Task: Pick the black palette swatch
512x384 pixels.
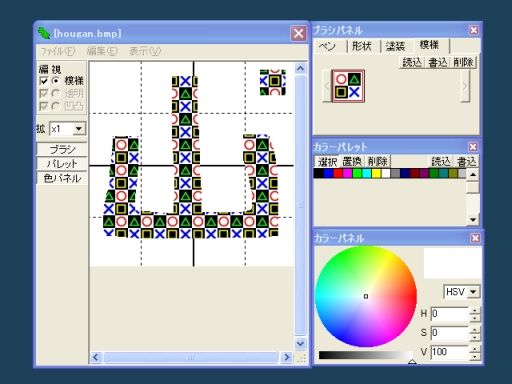Action: coord(319,173)
